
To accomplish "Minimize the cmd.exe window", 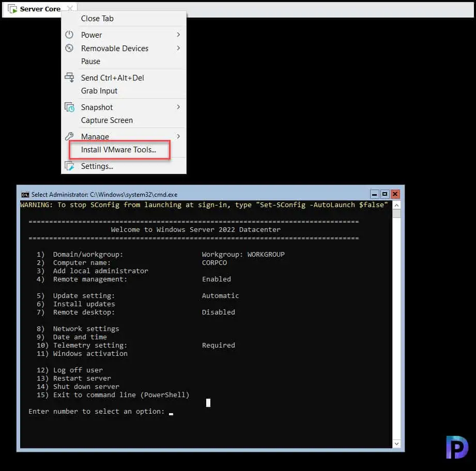I will coord(374,194).
